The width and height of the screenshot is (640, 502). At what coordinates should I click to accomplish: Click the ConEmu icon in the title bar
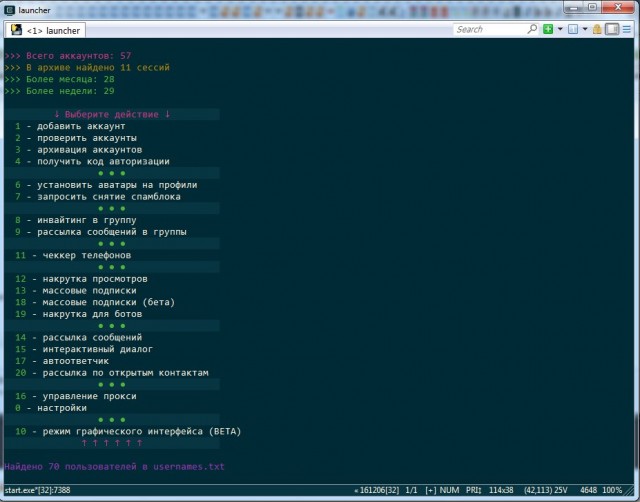[9, 10]
